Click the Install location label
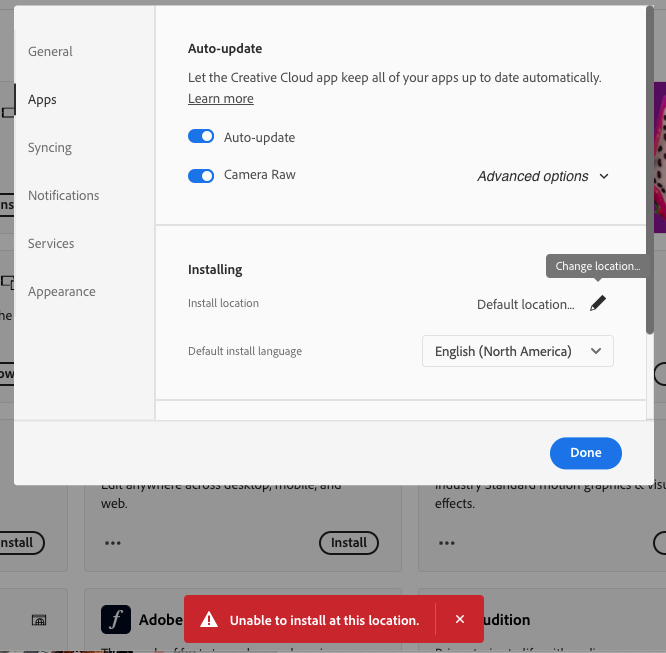Viewport: 666px width, 653px height. (223, 303)
